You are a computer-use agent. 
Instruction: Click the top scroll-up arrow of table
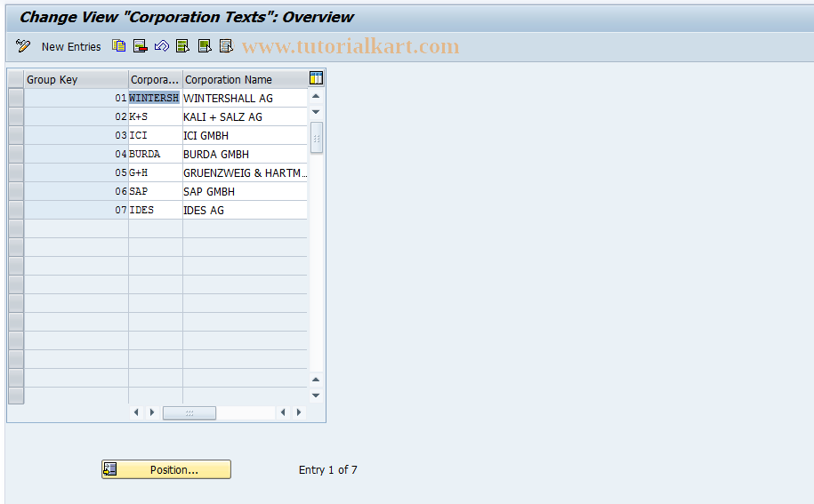(316, 96)
